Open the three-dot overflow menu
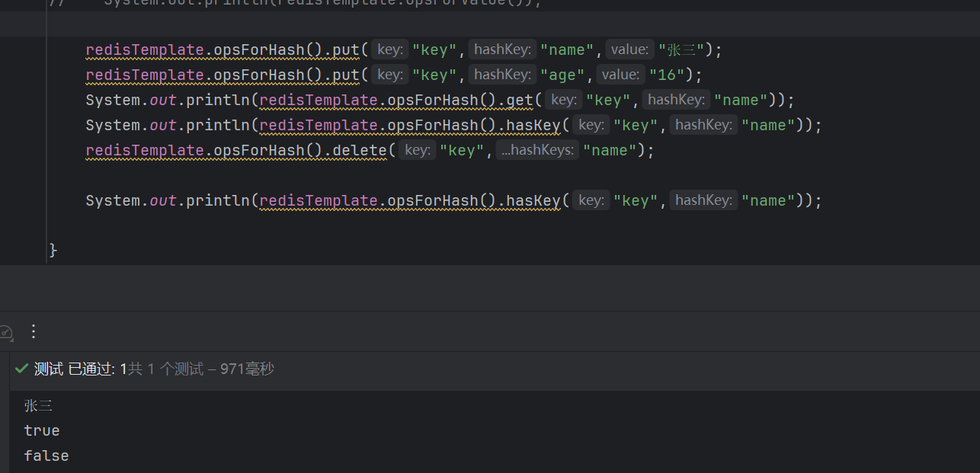The image size is (980, 473). pyautogui.click(x=33, y=332)
